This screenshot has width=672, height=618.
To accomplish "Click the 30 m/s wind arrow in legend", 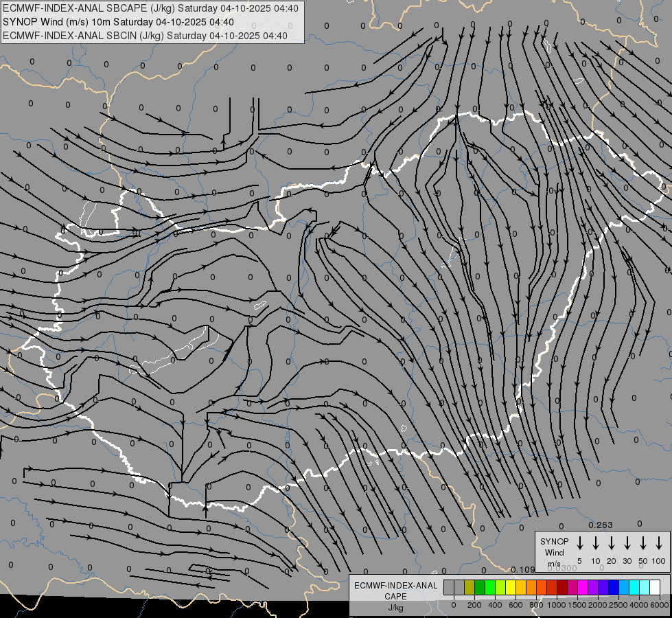I will pos(627,543).
